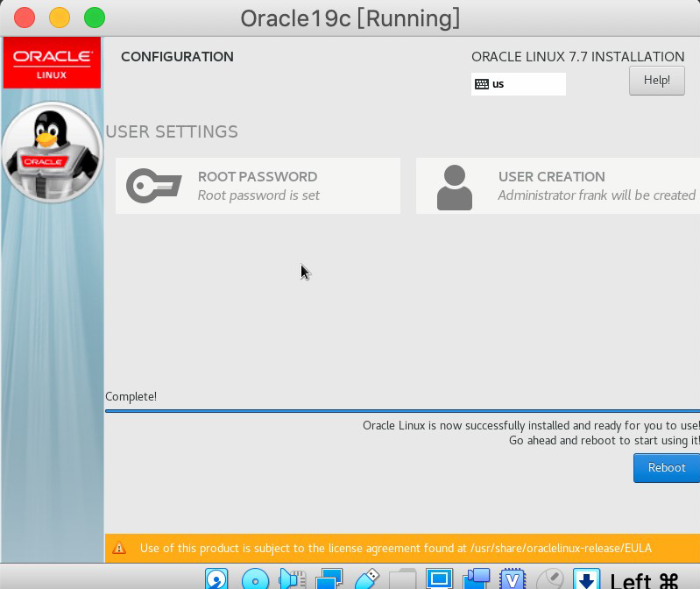Screen dimensions: 700x589
Task: Click the shared folders status icon
Action: [403, 579]
